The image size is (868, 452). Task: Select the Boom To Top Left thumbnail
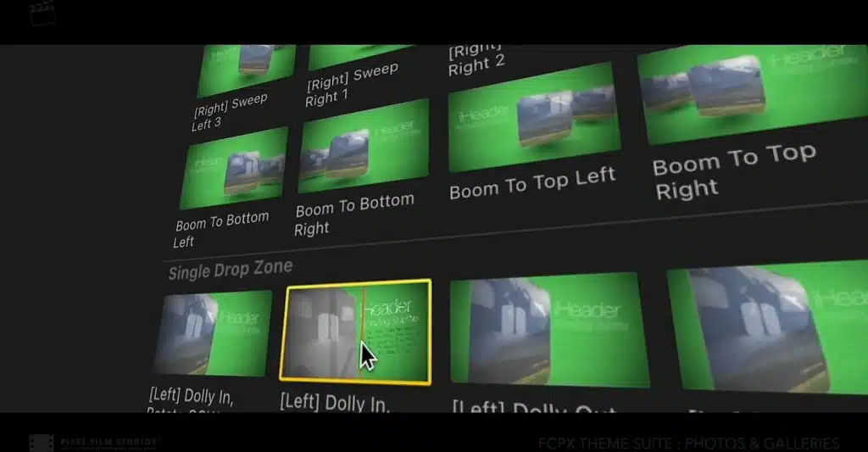click(533, 119)
